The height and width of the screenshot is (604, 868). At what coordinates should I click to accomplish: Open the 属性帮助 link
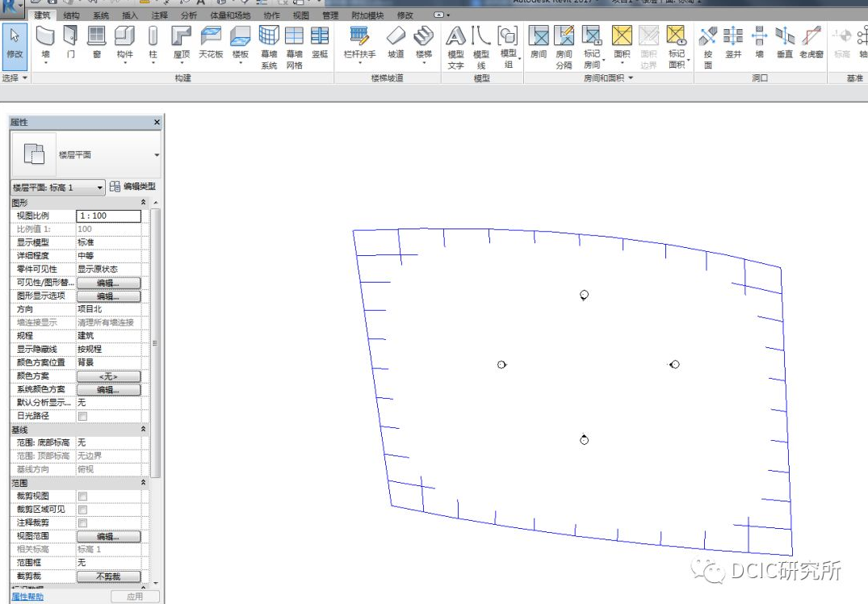(x=27, y=596)
